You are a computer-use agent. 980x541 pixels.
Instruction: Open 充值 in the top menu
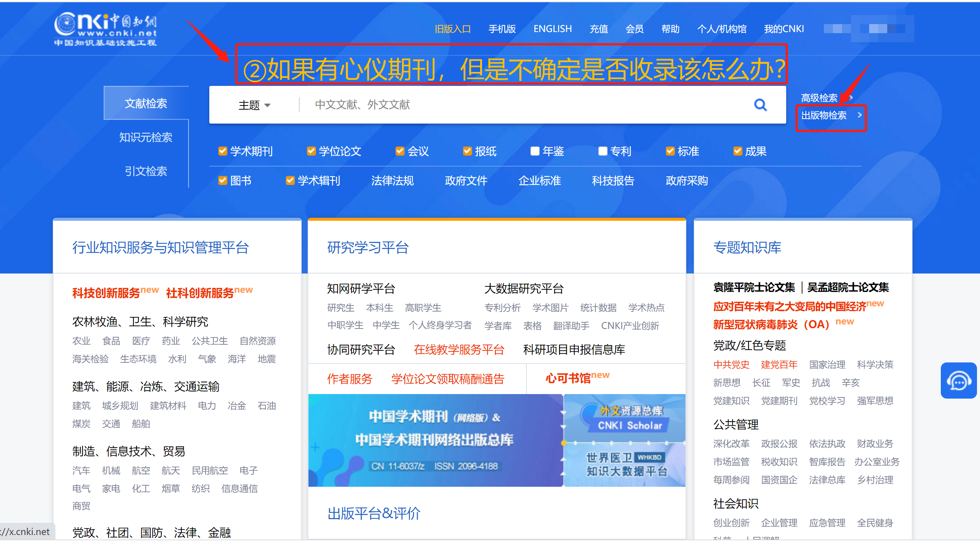(x=598, y=29)
